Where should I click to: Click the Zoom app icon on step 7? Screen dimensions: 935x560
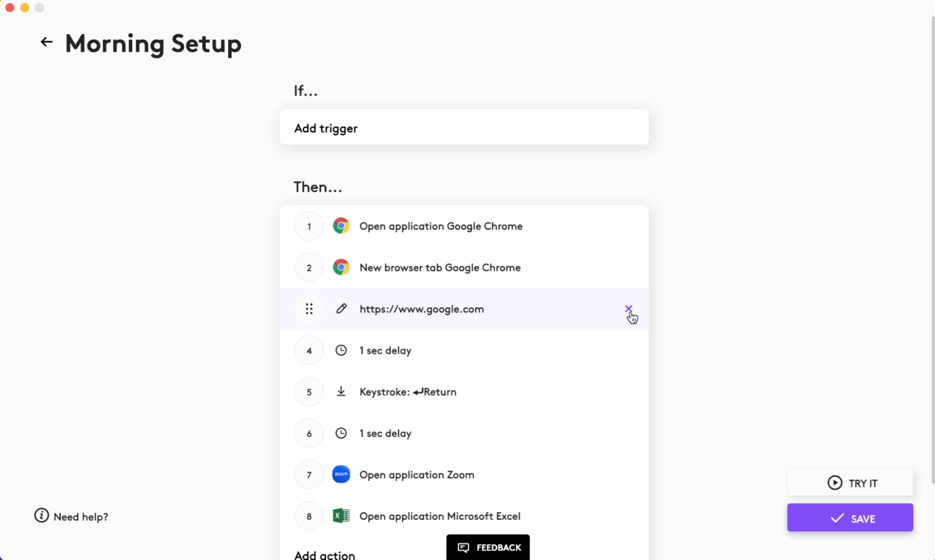coord(341,474)
